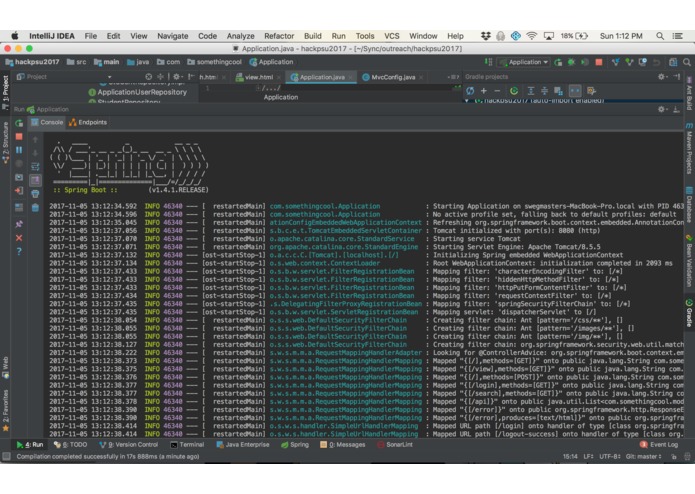695x494 pixels.
Task: Open Terminal tool window
Action: pyautogui.click(x=187, y=444)
